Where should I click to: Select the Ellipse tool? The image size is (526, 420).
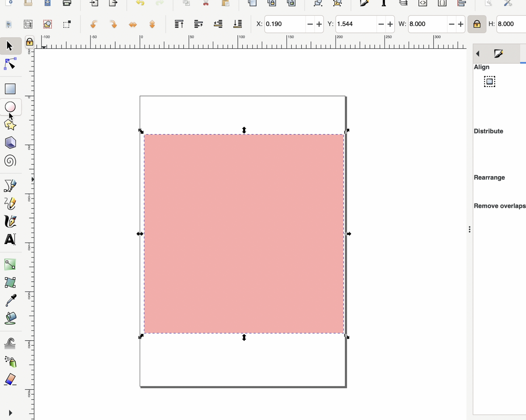(10, 107)
